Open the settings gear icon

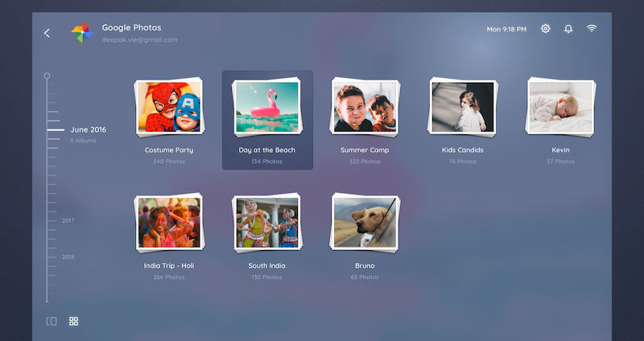pos(546,29)
